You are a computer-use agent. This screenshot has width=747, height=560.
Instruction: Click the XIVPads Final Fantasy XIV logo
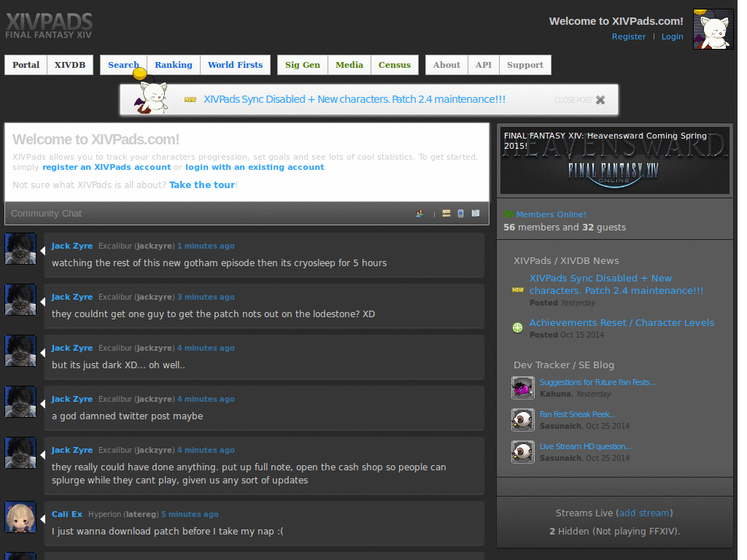point(49,26)
